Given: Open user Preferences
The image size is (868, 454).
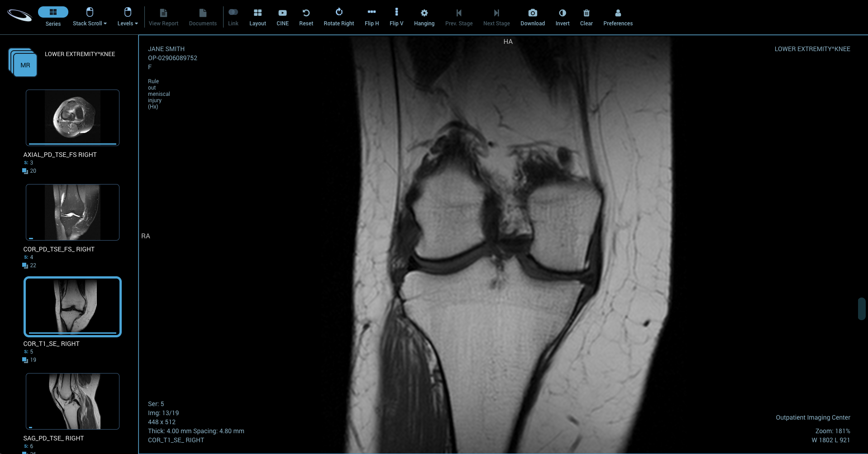Looking at the screenshot, I should [618, 13].
